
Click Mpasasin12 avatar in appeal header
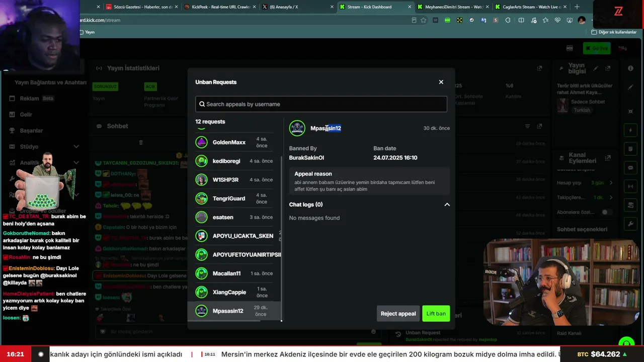(297, 128)
